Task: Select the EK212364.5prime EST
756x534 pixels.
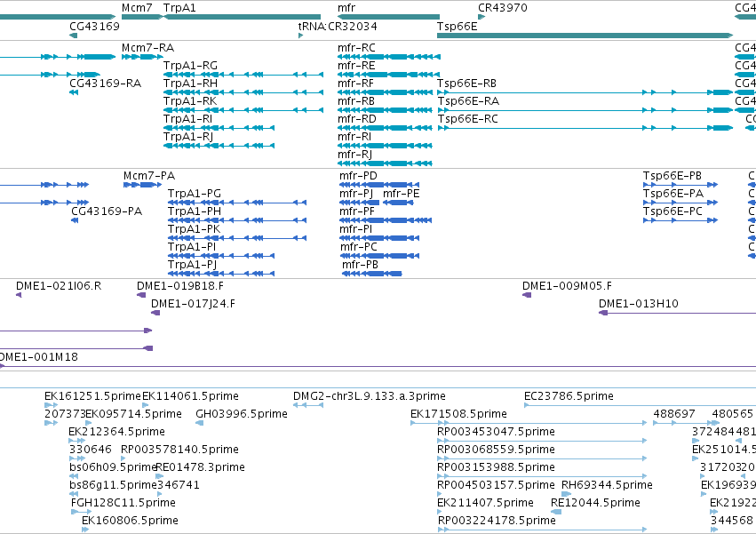Action: [x=76, y=441]
